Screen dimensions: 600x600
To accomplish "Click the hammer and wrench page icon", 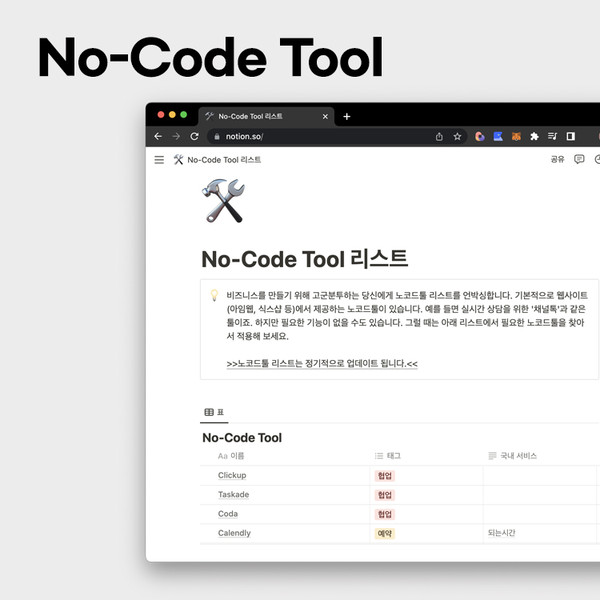I will (x=223, y=201).
